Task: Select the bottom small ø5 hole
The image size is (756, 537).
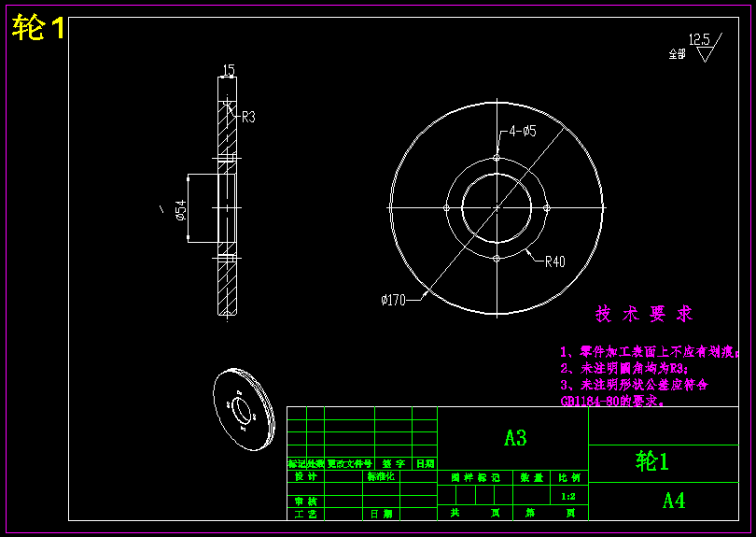Action: pyautogui.click(x=497, y=258)
